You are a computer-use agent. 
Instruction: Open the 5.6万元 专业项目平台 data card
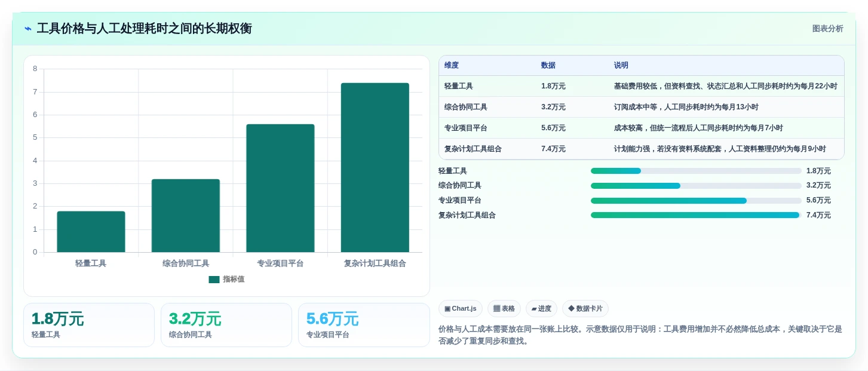pos(364,325)
